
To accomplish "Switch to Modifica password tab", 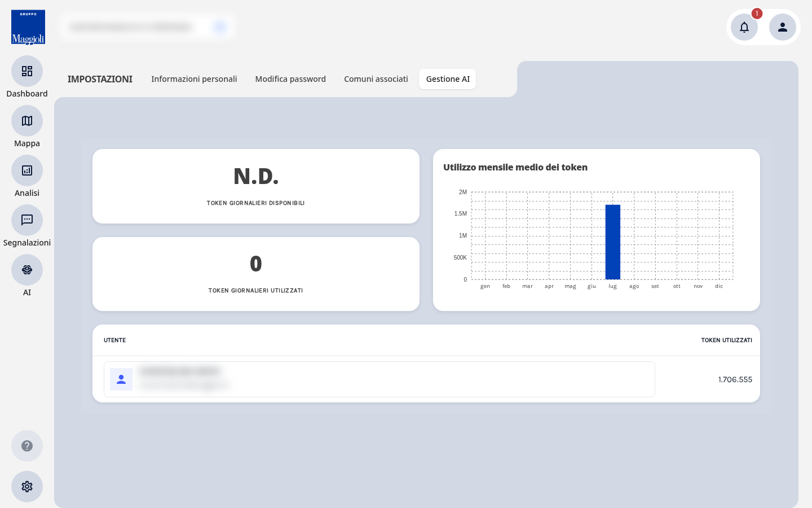I will click(x=290, y=79).
